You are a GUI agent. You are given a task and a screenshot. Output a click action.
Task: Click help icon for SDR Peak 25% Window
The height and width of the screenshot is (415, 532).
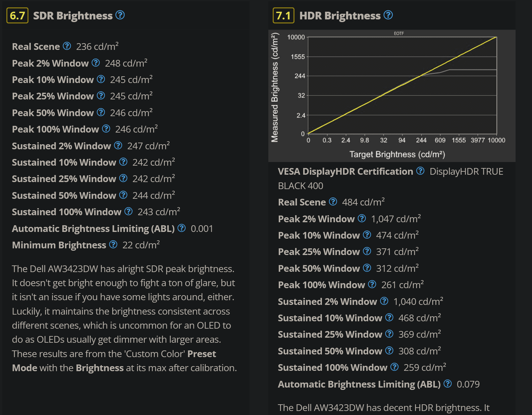(x=101, y=95)
